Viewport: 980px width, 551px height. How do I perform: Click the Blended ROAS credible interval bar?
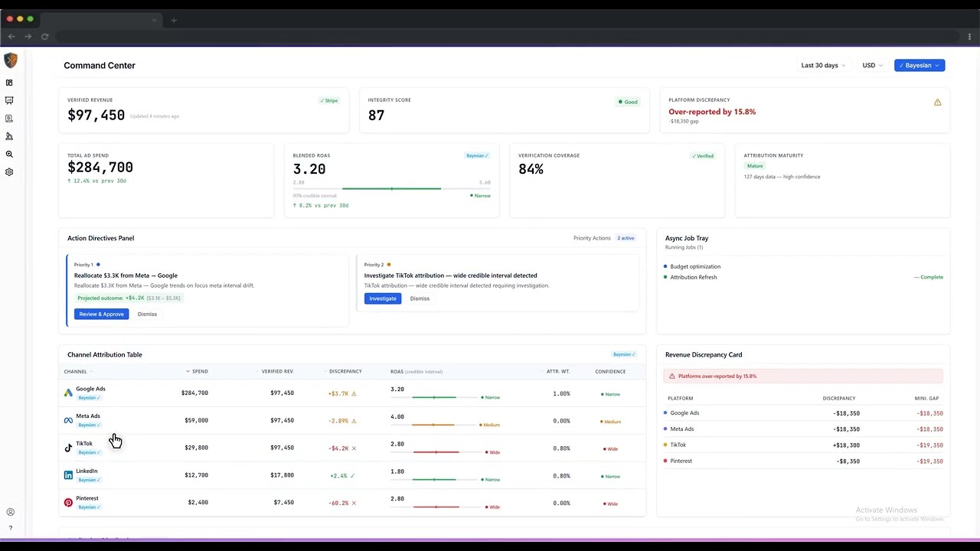click(391, 188)
